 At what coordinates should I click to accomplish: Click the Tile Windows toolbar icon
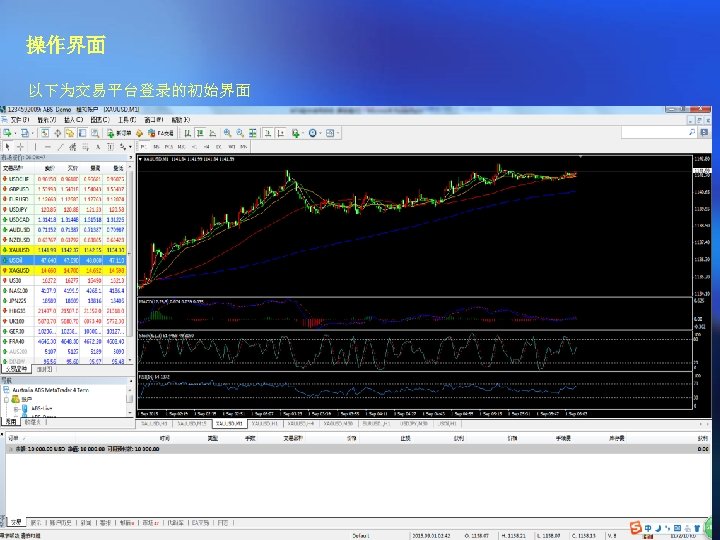pyautogui.click(x=253, y=133)
